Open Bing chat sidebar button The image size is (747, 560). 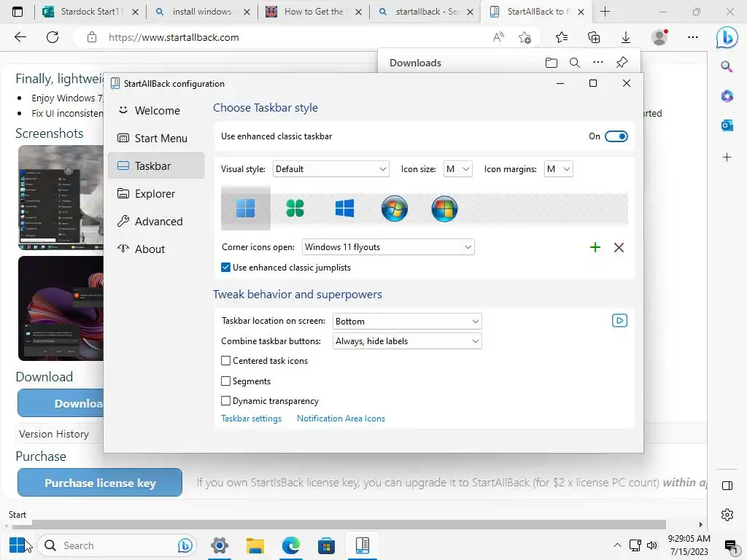coord(727,37)
